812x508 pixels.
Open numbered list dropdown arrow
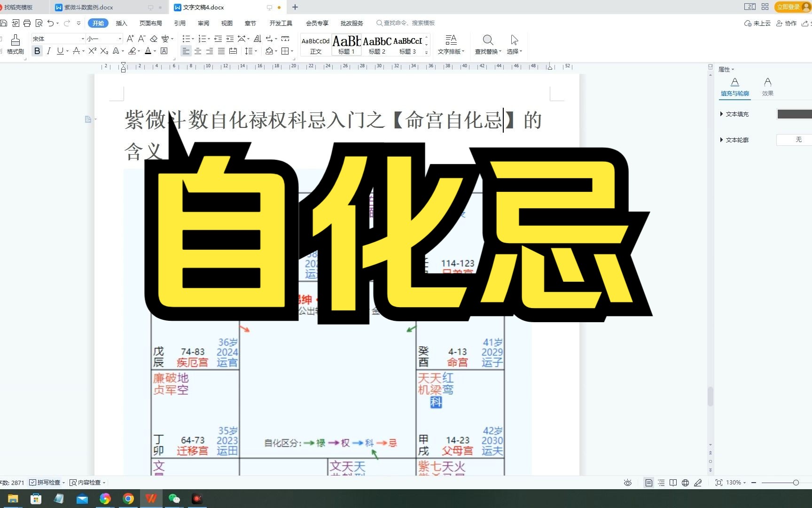click(209, 39)
